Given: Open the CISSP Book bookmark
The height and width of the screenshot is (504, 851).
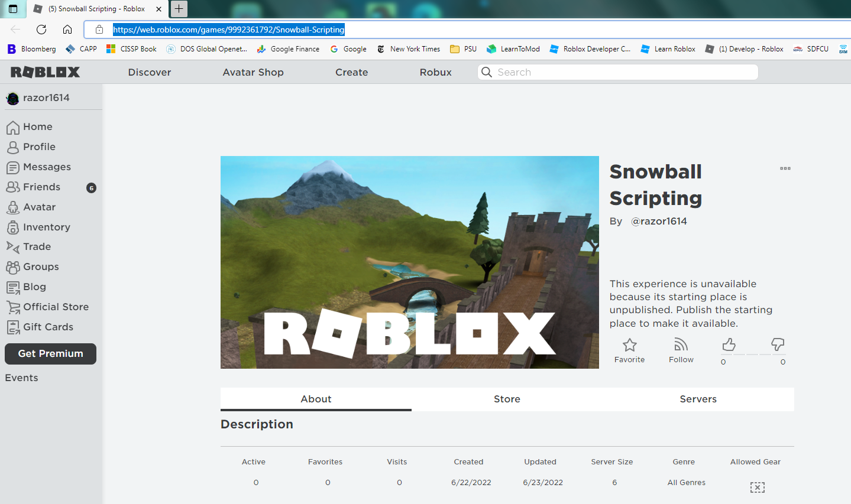Looking at the screenshot, I should 131,49.
